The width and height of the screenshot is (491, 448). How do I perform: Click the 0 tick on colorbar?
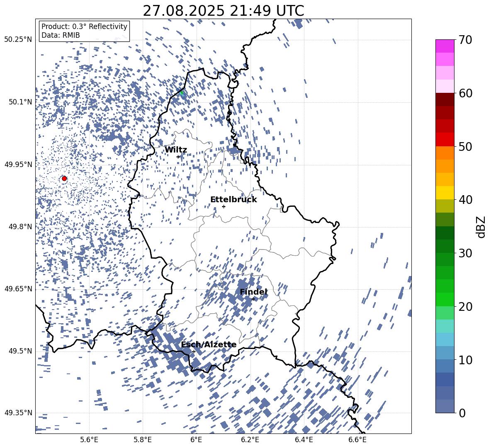462,413
